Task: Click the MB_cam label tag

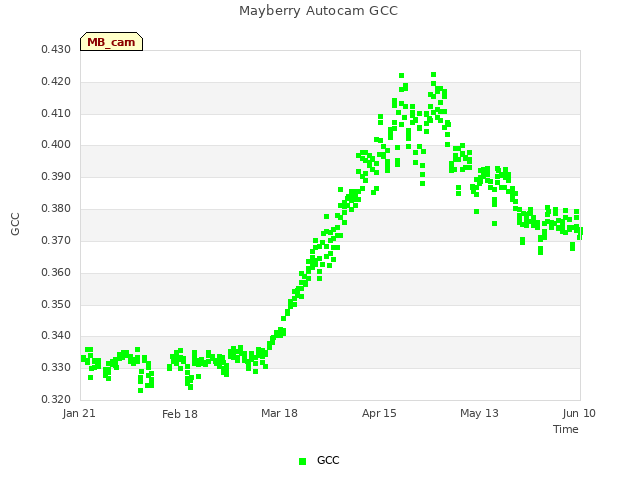Action: (111, 42)
